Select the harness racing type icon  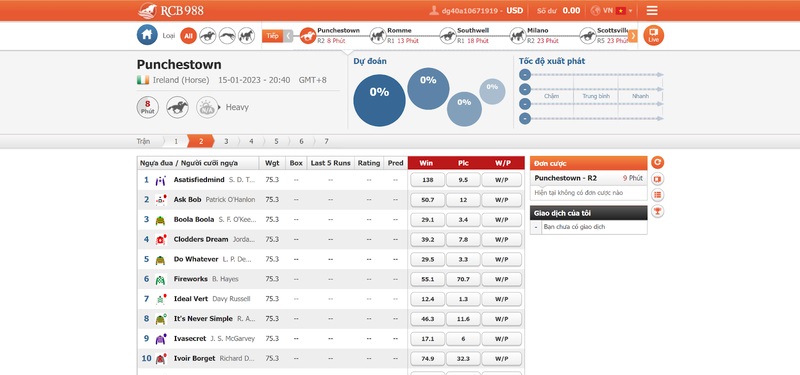246,35
